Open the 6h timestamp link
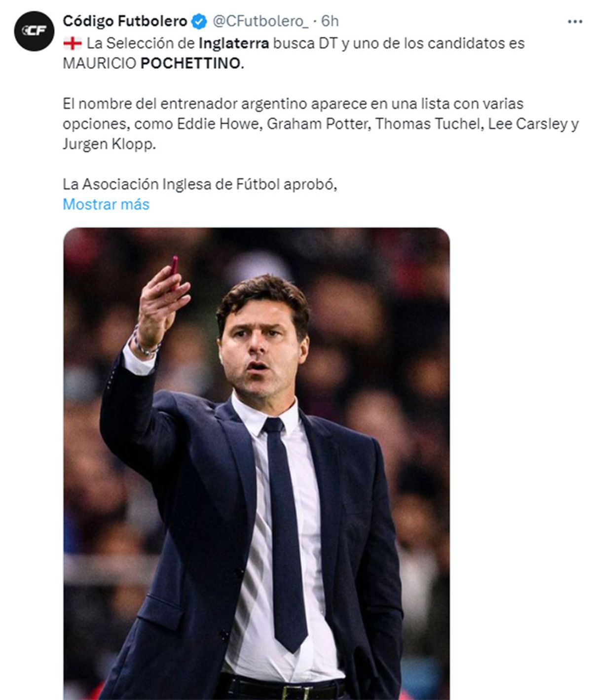Image resolution: width=592 pixels, height=700 pixels. pos(330,21)
